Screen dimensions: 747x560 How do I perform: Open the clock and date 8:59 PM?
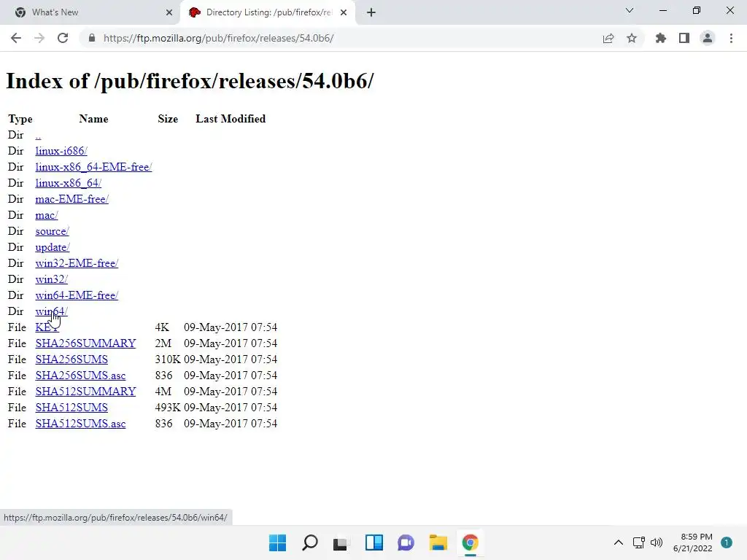click(693, 542)
